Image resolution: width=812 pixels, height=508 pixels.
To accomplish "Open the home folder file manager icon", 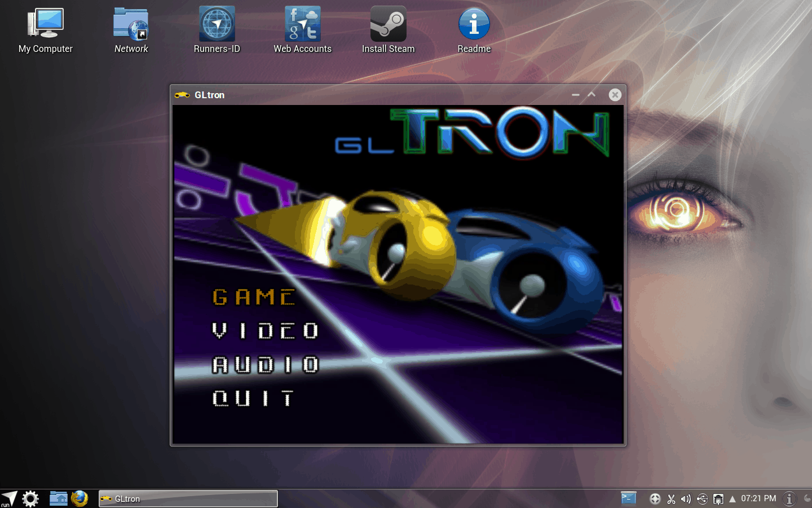I will click(58, 498).
